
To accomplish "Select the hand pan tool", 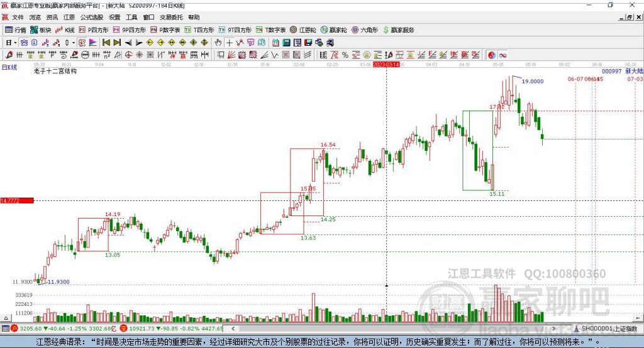I will click(218, 42).
